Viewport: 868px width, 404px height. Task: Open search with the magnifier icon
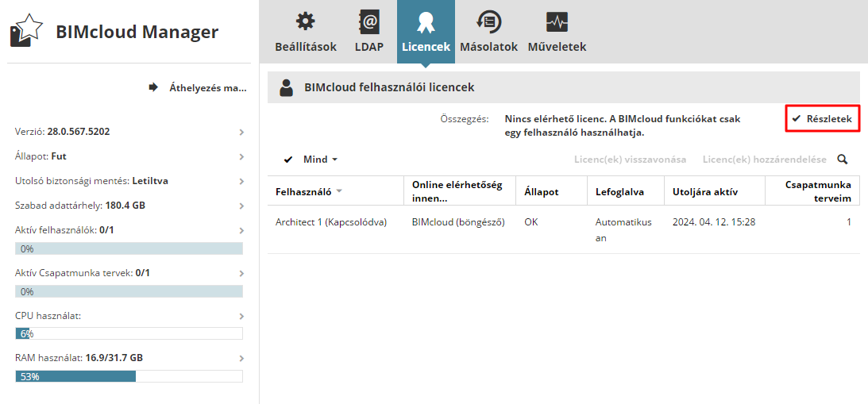842,160
